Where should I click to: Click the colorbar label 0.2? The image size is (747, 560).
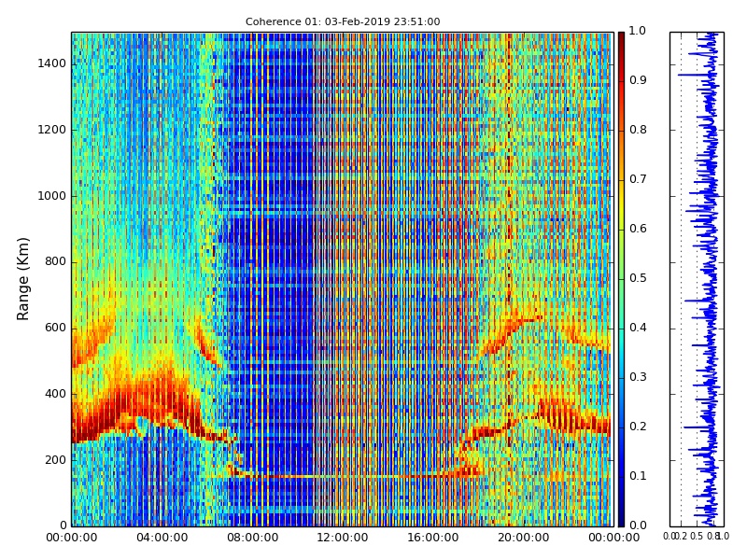point(638,427)
